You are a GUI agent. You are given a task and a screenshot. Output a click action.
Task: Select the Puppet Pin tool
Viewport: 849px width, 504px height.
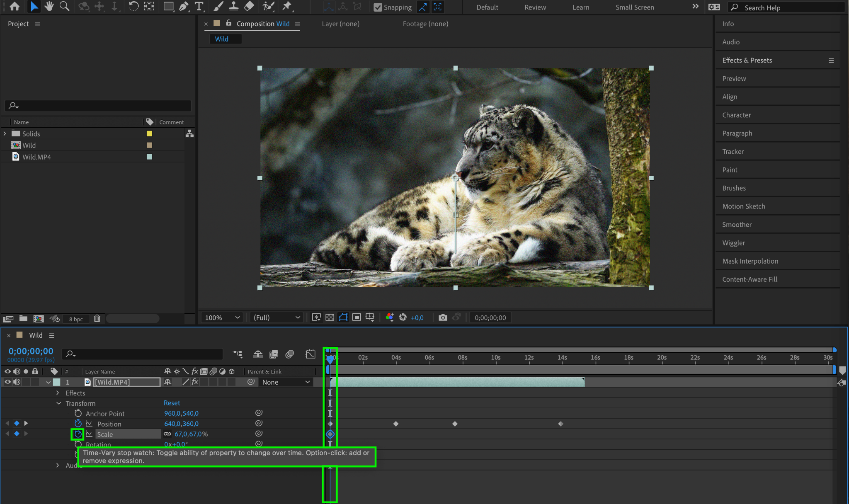(x=286, y=6)
